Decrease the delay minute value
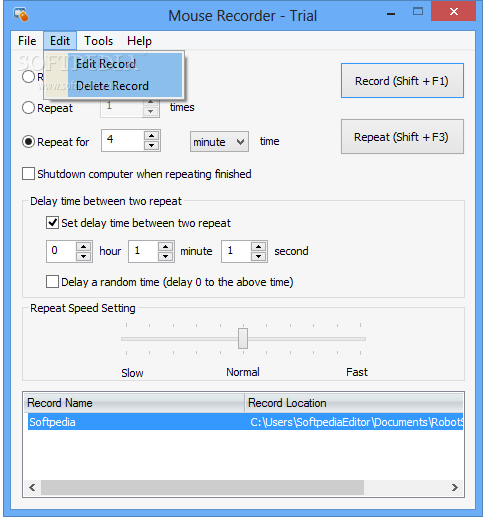This screenshot has height=517, width=483. (x=165, y=256)
